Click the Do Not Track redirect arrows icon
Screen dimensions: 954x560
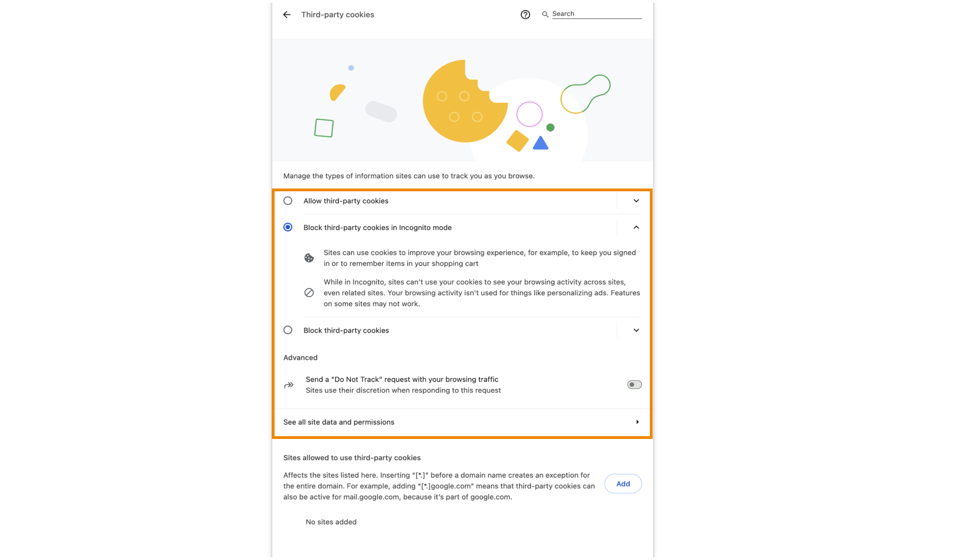pyautogui.click(x=288, y=384)
